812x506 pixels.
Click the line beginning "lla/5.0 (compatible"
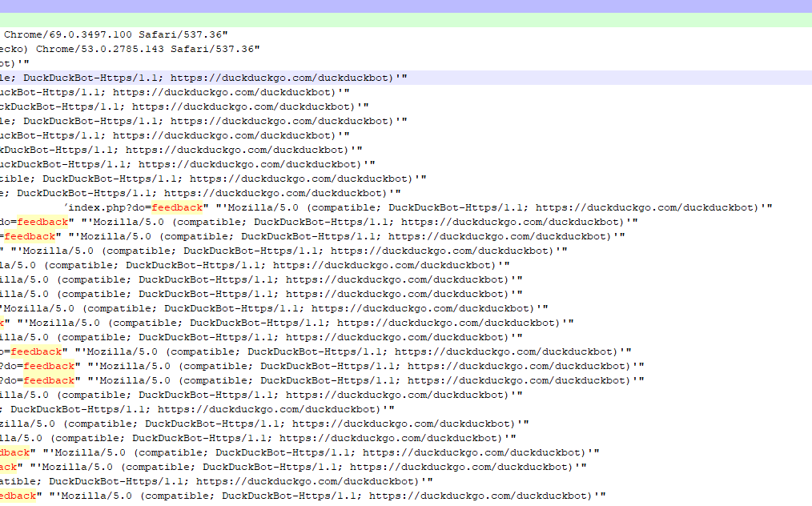click(258, 438)
